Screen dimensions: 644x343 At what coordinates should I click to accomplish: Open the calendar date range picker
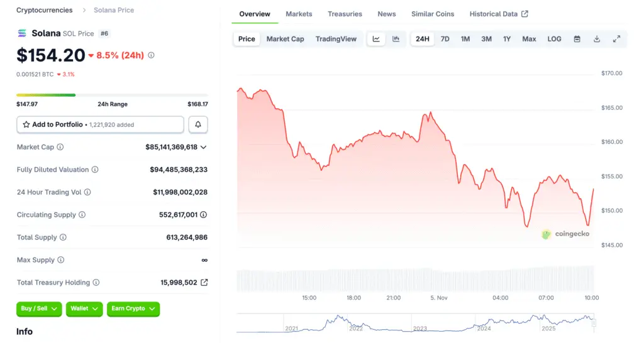pyautogui.click(x=577, y=39)
